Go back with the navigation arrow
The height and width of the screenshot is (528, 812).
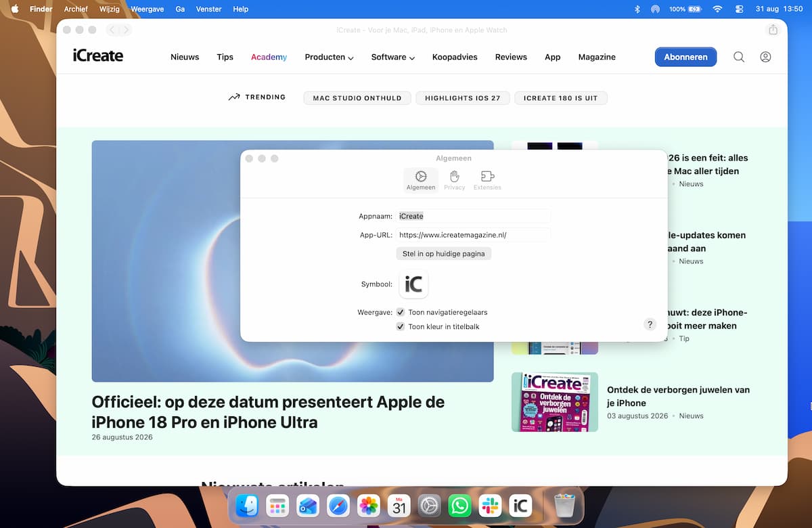tap(112, 30)
